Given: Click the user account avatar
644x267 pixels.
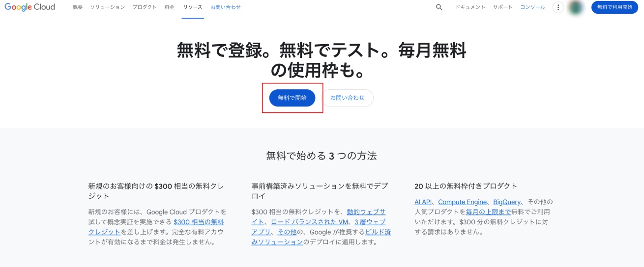Looking at the screenshot, I should pos(576,7).
